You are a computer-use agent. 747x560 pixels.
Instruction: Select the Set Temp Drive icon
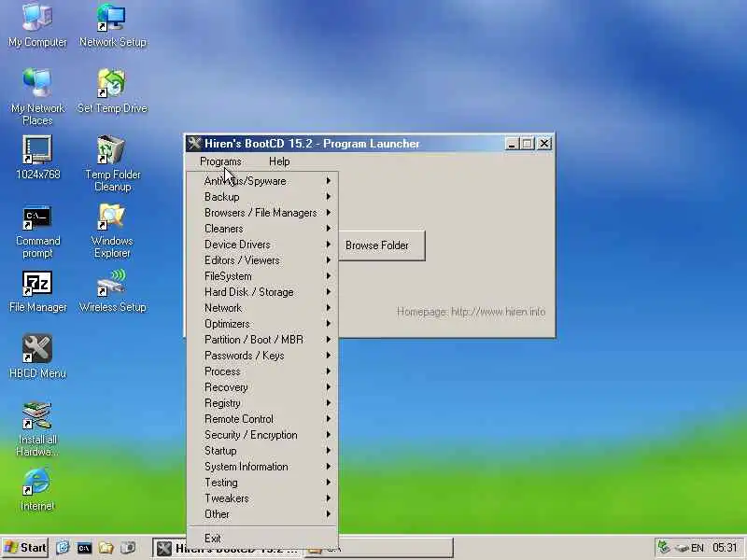[112, 91]
